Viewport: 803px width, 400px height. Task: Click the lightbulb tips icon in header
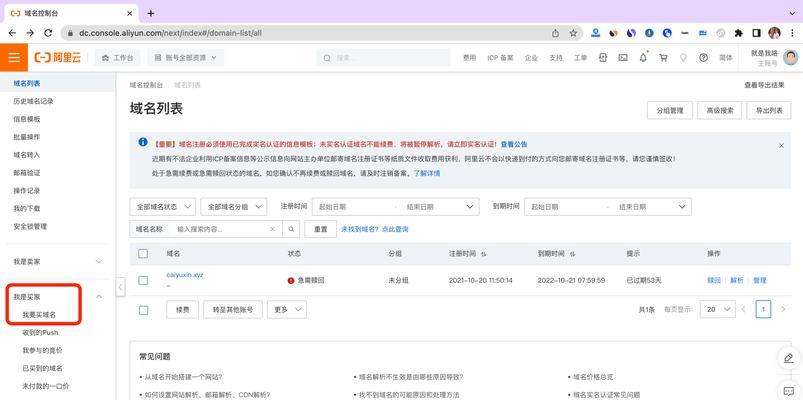[683, 58]
